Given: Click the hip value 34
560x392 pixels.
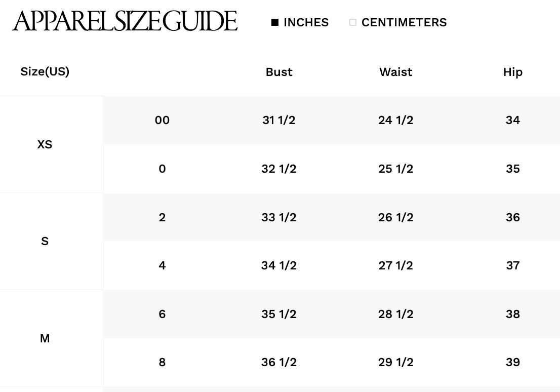Looking at the screenshot, I should (512, 120).
